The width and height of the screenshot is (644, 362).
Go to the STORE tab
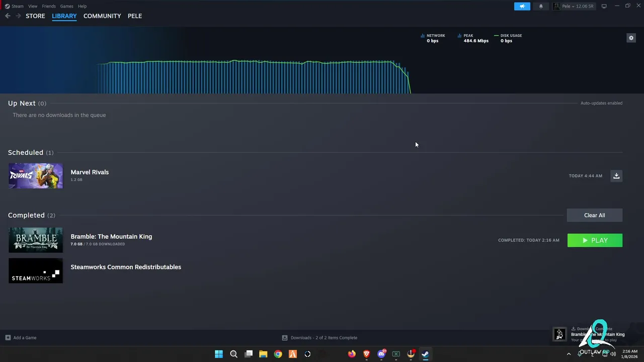point(35,16)
